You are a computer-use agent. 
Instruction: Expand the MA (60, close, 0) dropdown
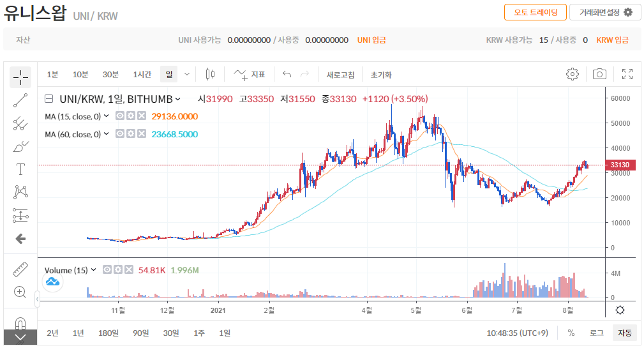coord(107,134)
